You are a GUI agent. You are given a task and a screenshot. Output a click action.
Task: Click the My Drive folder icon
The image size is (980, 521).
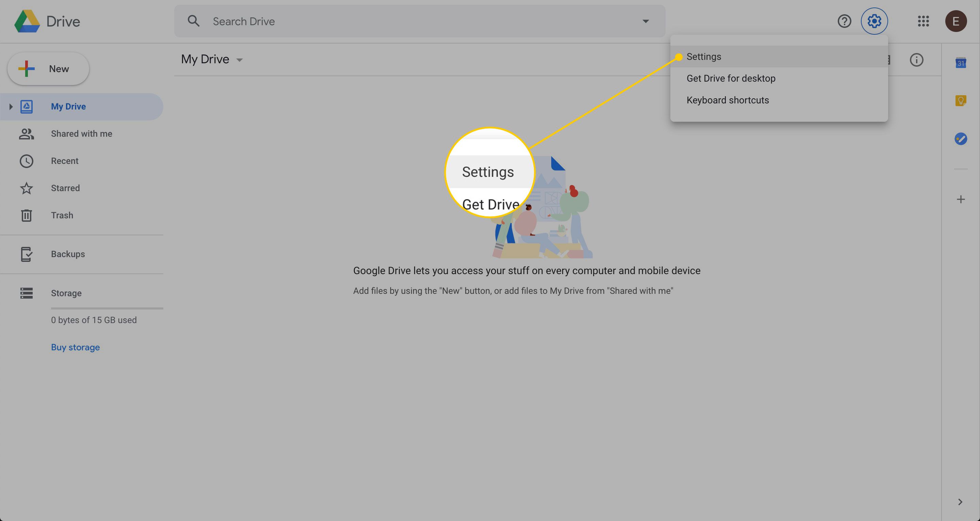[x=26, y=107]
